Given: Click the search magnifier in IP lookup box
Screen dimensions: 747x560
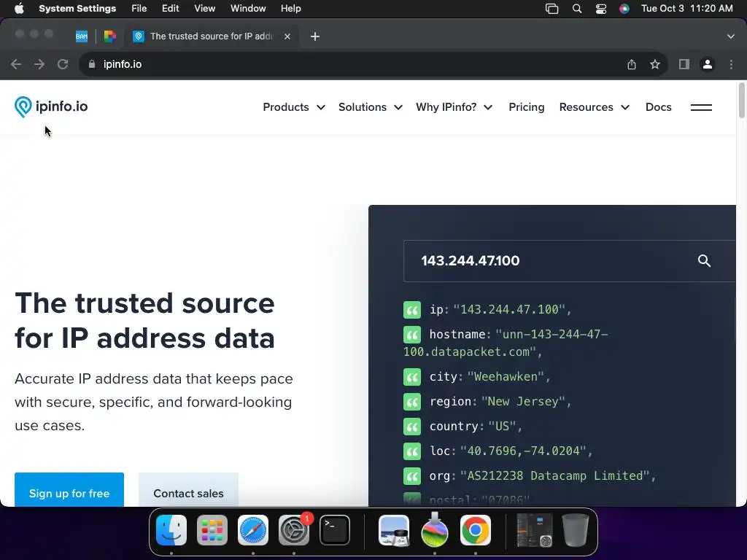Looking at the screenshot, I should coord(704,260).
